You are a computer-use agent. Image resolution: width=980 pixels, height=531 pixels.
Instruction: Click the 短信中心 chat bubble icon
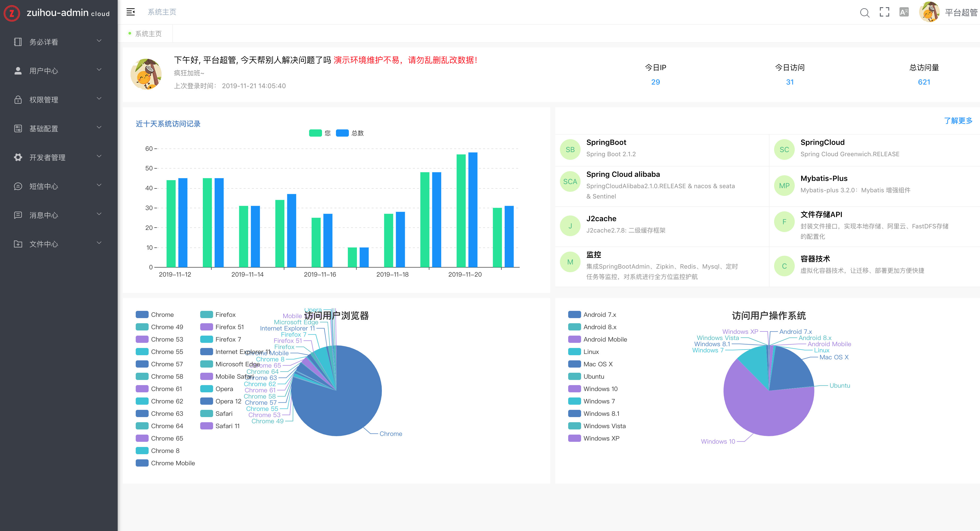[x=18, y=186]
